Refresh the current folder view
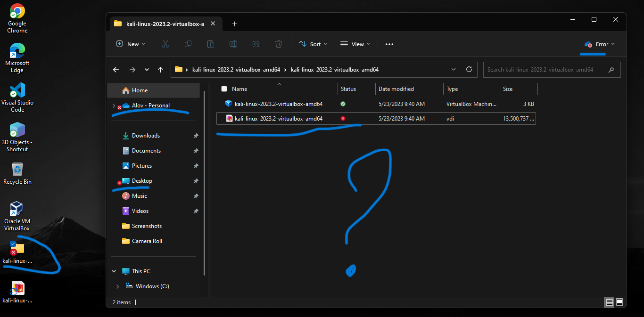Image resolution: width=644 pixels, height=317 pixels. (x=469, y=69)
